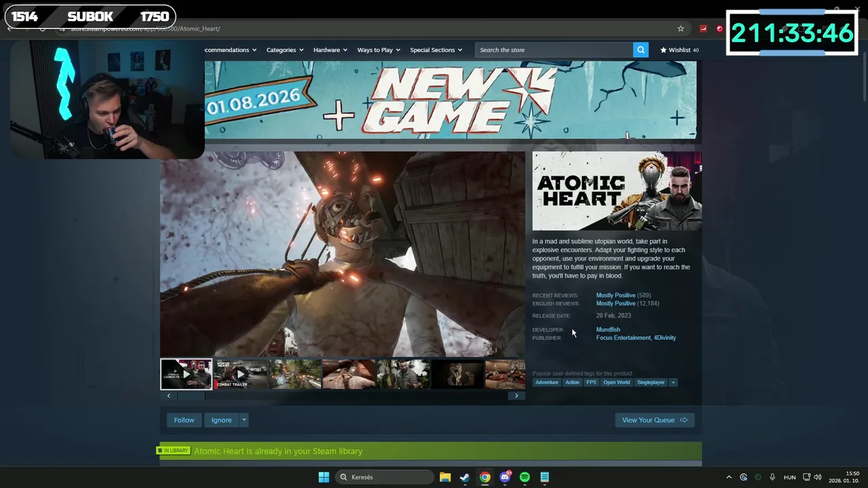Viewport: 868px width, 488px height.
Task: Open English reviews Mostly Positive link
Action: (616, 304)
